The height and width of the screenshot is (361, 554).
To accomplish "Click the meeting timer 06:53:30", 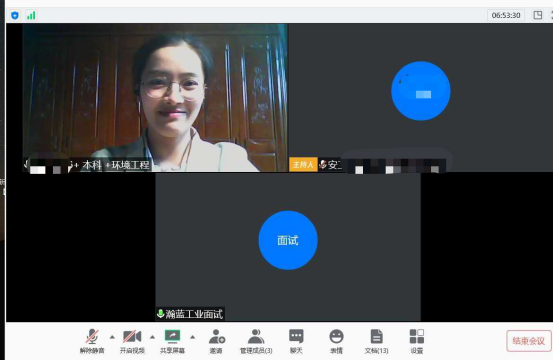I will [506, 15].
